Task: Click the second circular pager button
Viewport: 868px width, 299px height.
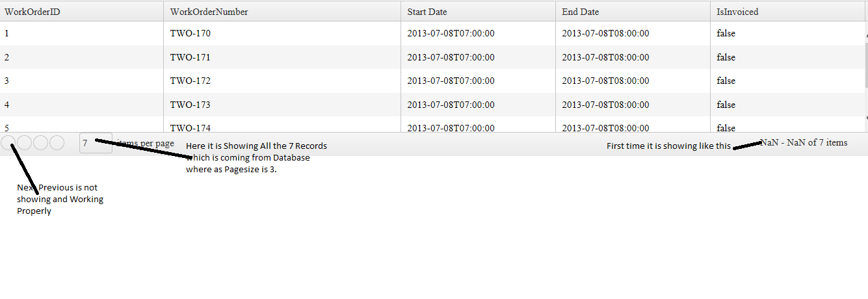Action: pos(25,143)
